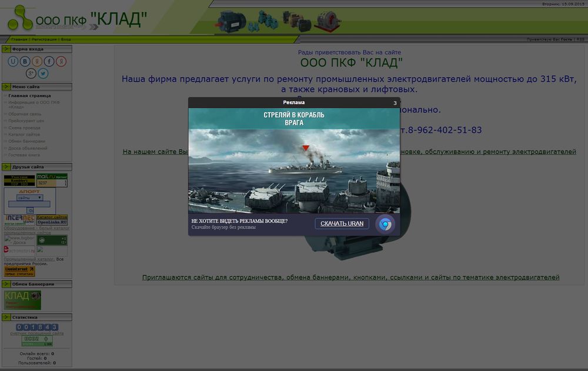Go to 'Схема проезда' page
This screenshot has width=588, height=371.
[x=24, y=128]
